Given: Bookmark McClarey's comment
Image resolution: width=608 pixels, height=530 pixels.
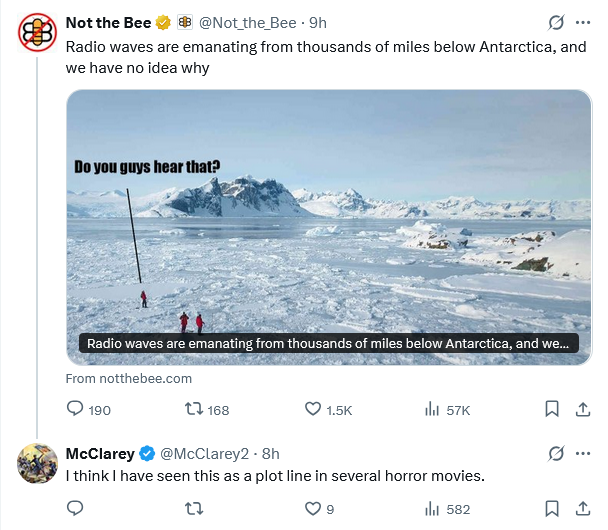Looking at the screenshot, I should [551, 509].
